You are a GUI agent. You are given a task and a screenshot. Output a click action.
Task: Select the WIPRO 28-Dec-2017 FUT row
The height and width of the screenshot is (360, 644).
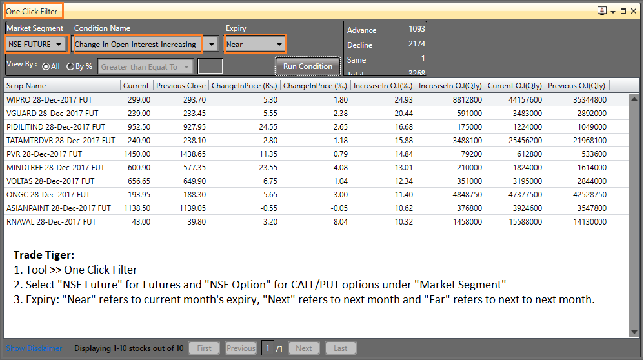(x=316, y=100)
